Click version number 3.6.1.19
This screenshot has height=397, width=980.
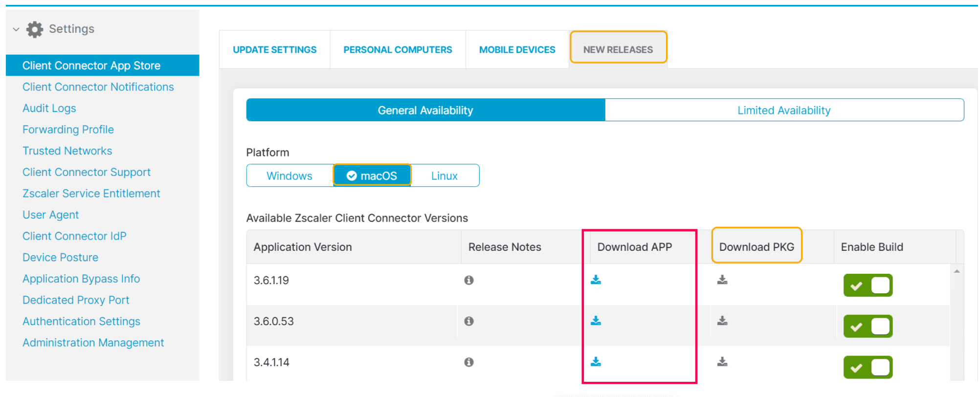pos(271,281)
